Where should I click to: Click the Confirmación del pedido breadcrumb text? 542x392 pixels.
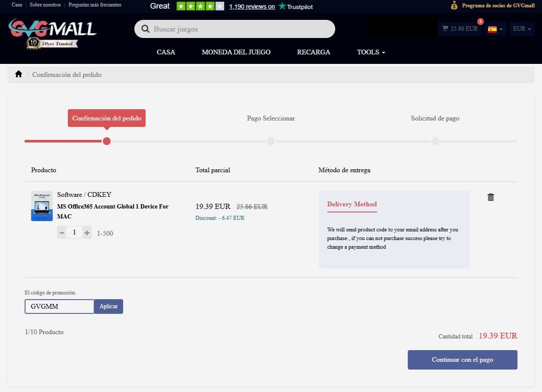(67, 75)
